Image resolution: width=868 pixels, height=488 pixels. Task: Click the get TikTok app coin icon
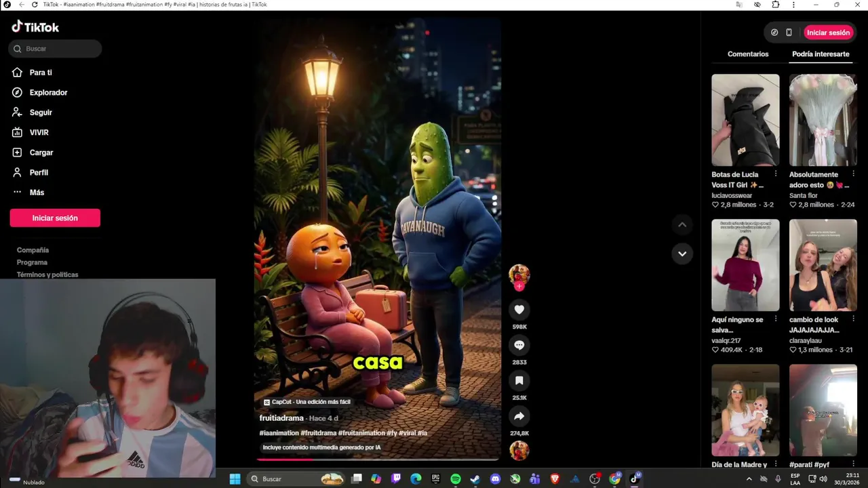(774, 33)
